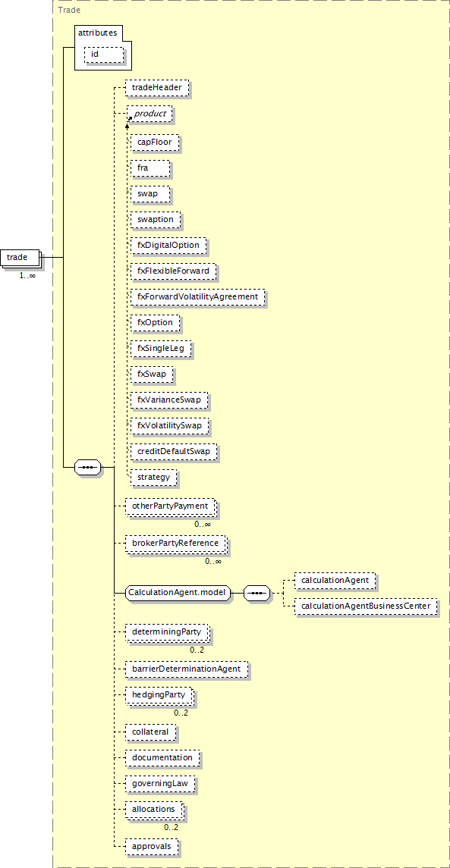The width and height of the screenshot is (450, 868).
Task: Click the swaption element box
Action: click(x=156, y=219)
